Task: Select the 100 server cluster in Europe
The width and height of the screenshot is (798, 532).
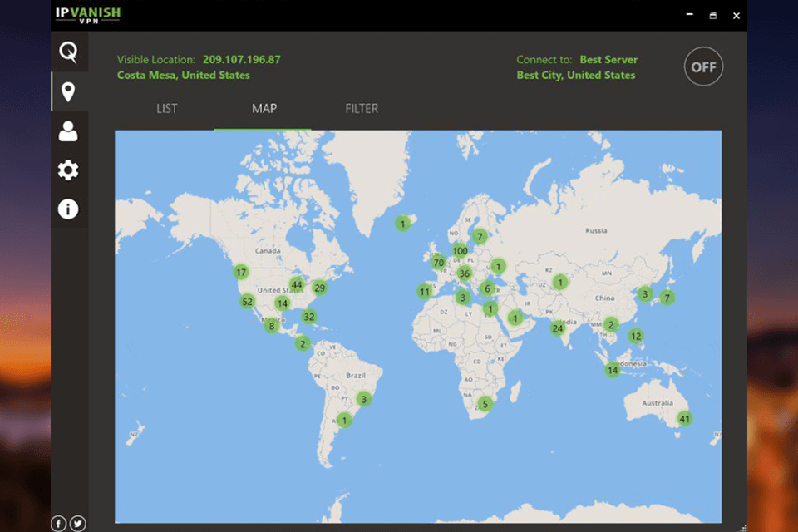Action: click(460, 250)
